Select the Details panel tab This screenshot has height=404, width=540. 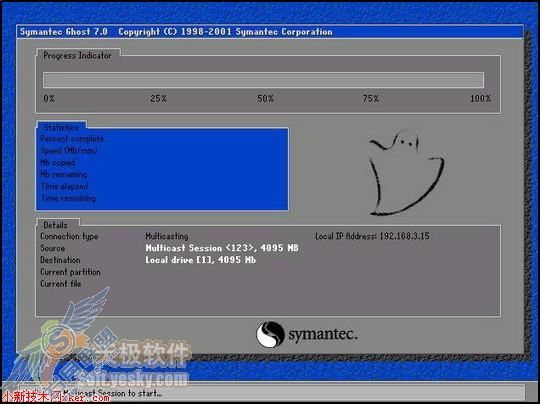coord(55,225)
